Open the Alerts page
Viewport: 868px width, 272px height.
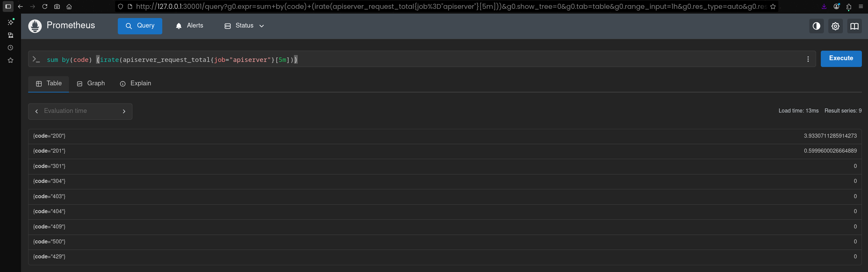coord(189,26)
